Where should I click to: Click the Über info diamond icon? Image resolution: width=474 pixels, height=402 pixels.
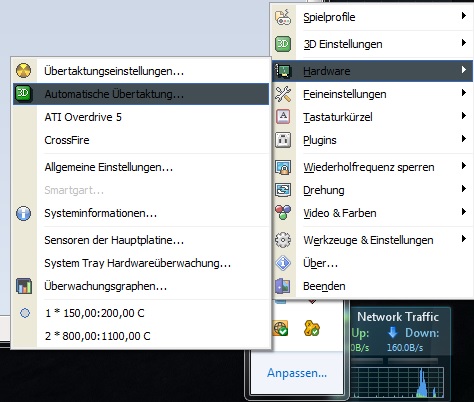(283, 263)
